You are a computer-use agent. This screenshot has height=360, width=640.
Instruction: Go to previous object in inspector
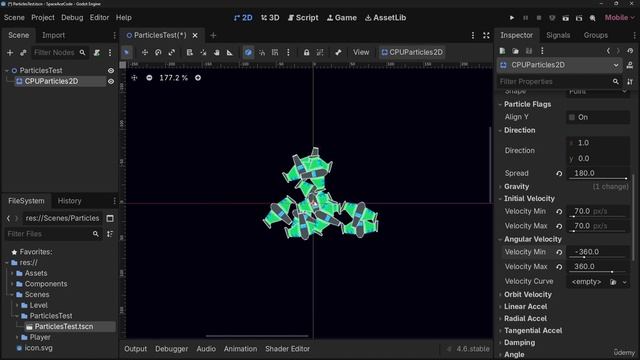[608, 51]
